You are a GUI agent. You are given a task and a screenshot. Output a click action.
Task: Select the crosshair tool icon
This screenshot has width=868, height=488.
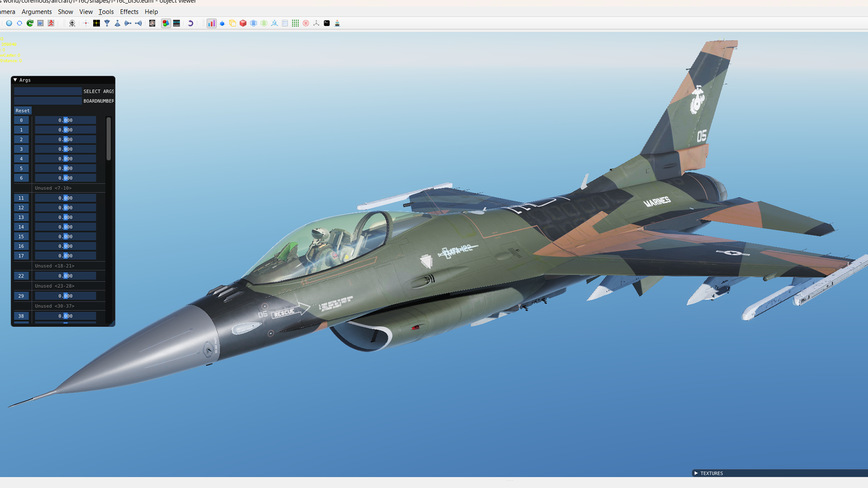pyautogui.click(x=85, y=23)
